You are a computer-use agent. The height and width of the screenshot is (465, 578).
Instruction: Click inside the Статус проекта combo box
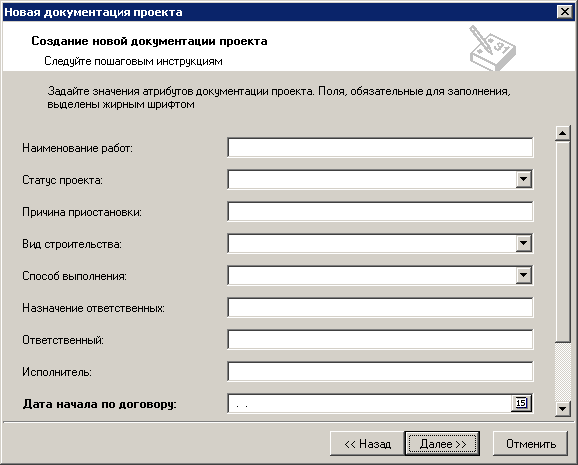372,180
